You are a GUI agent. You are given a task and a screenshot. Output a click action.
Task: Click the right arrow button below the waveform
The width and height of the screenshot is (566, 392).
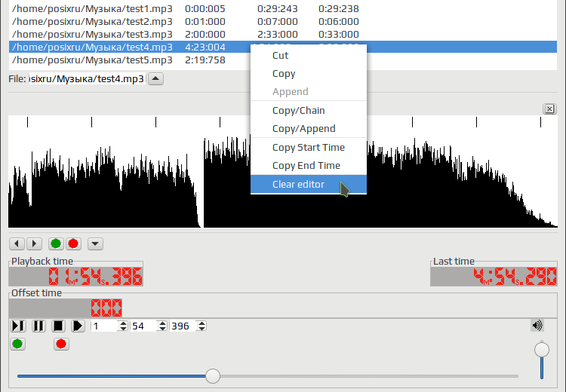[34, 243]
